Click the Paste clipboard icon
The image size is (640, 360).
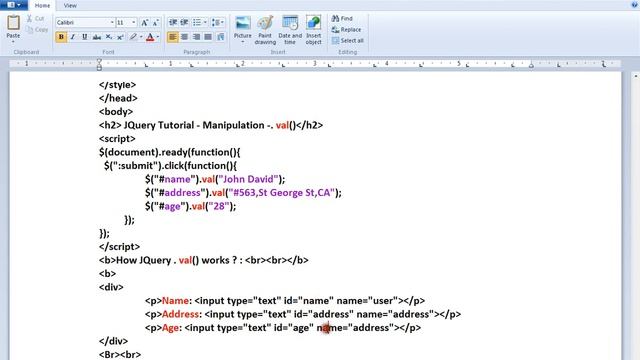coord(13,22)
